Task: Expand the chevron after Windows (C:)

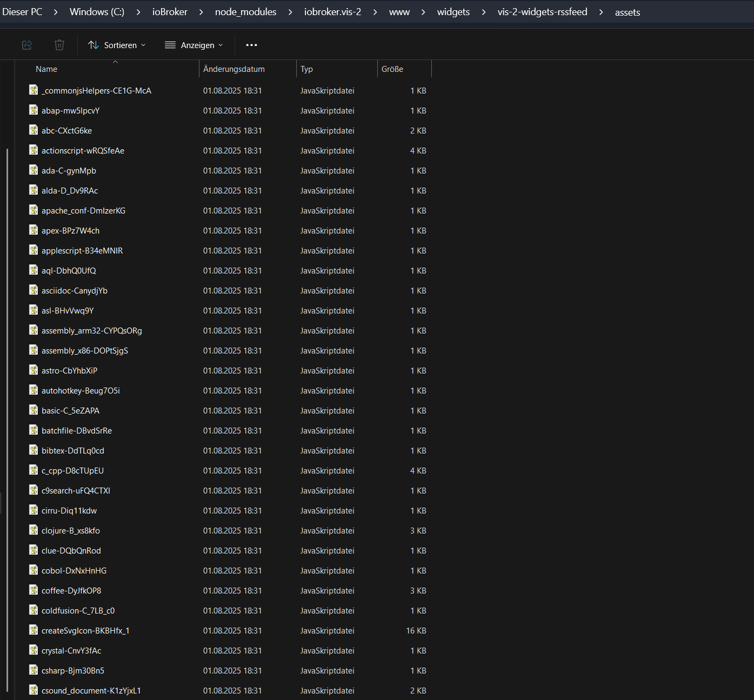Action: click(x=138, y=12)
